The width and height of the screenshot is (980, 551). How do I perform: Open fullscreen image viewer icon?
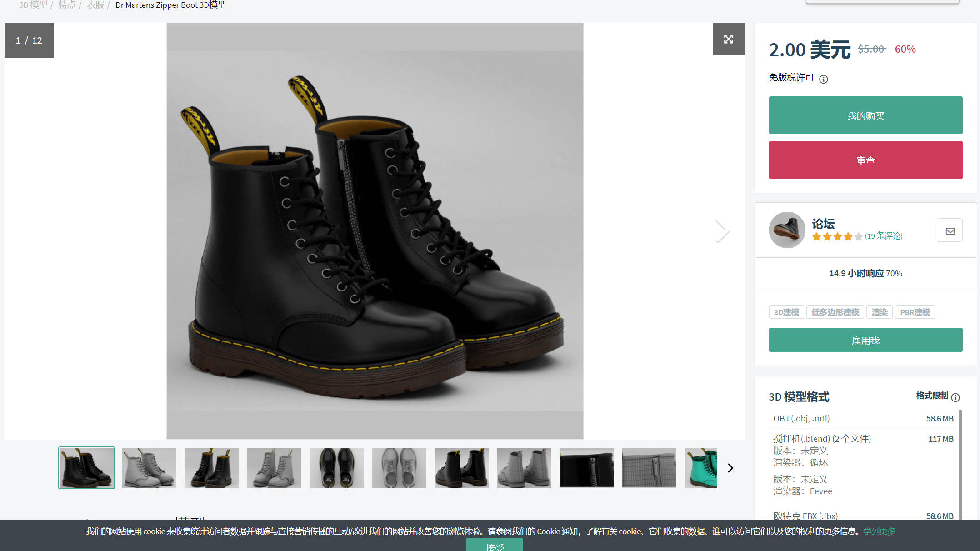click(729, 39)
